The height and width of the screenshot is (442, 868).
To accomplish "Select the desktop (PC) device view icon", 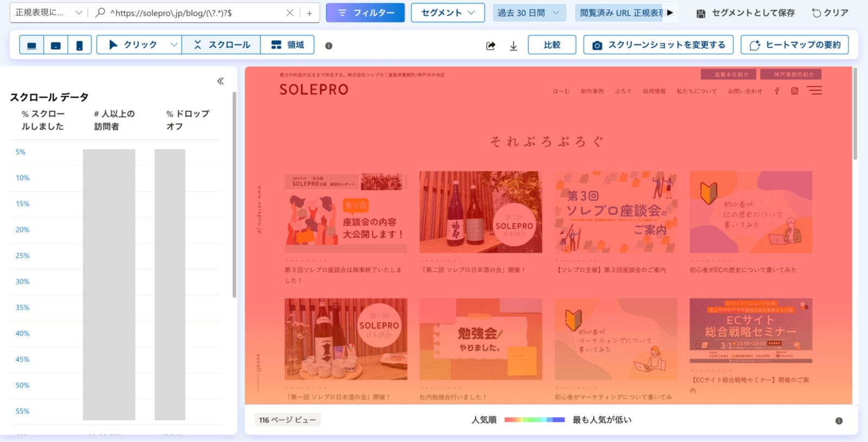I will click(31, 45).
